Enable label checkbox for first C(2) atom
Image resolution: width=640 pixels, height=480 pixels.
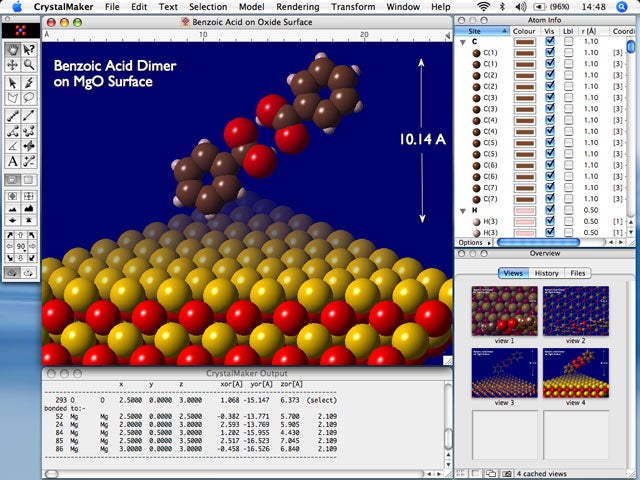[569, 75]
